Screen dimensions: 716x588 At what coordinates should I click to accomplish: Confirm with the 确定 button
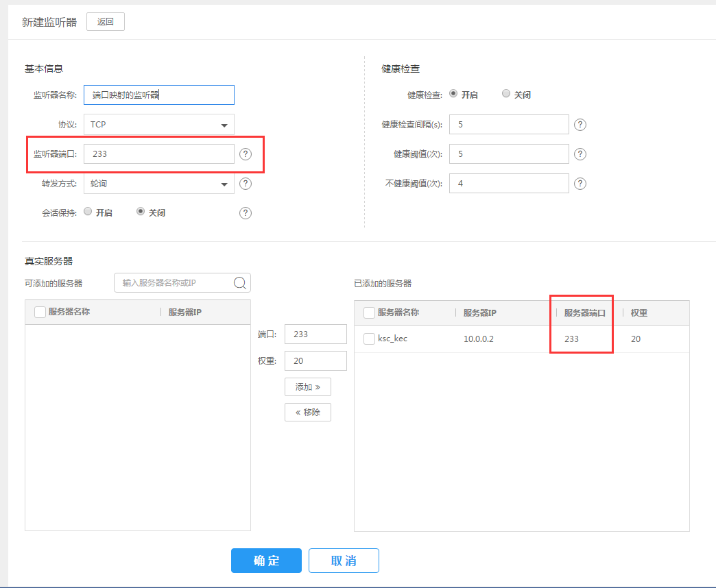click(266, 561)
